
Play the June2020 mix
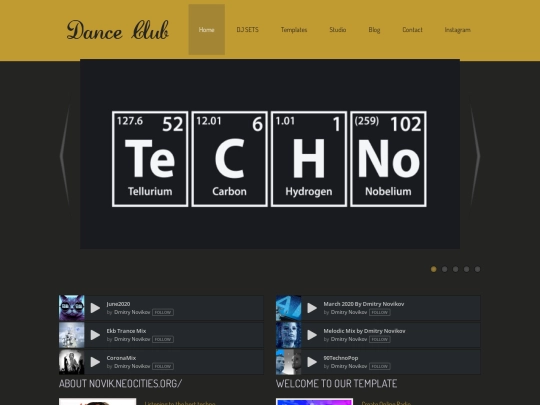coord(95,308)
